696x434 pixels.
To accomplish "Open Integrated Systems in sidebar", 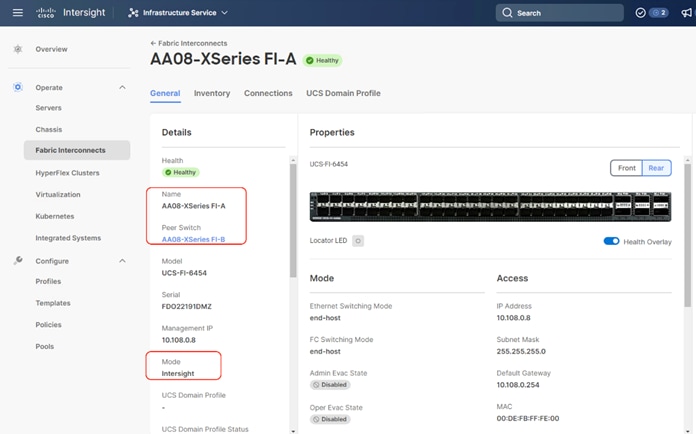I will pos(68,238).
